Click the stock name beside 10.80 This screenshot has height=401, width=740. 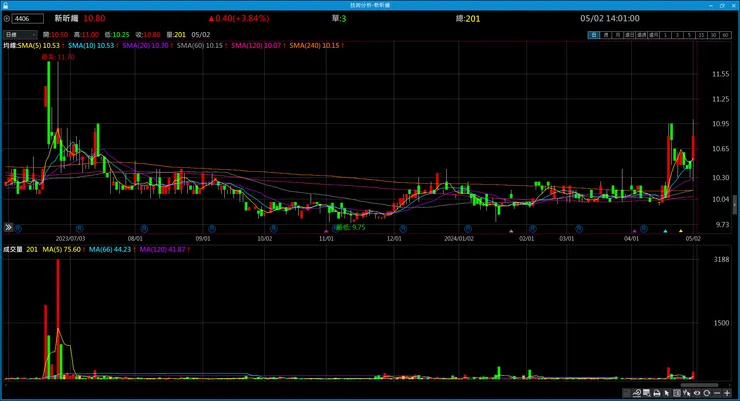tap(66, 18)
